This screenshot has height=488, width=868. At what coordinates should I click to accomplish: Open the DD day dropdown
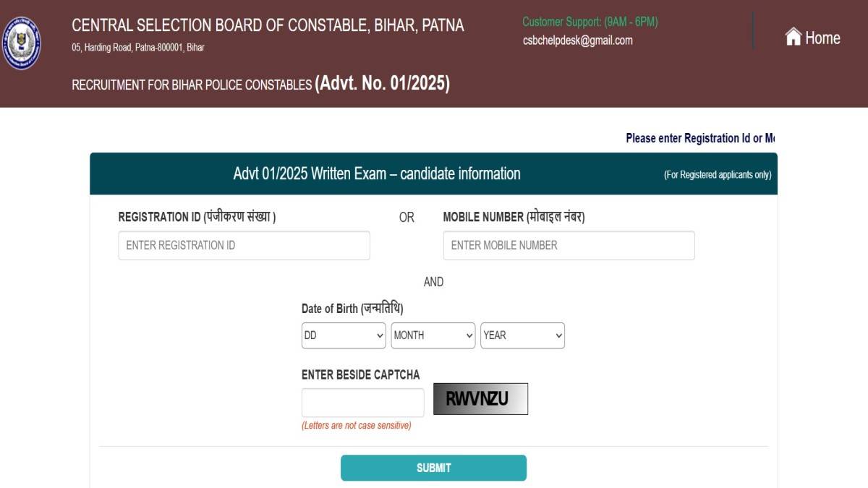[344, 335]
